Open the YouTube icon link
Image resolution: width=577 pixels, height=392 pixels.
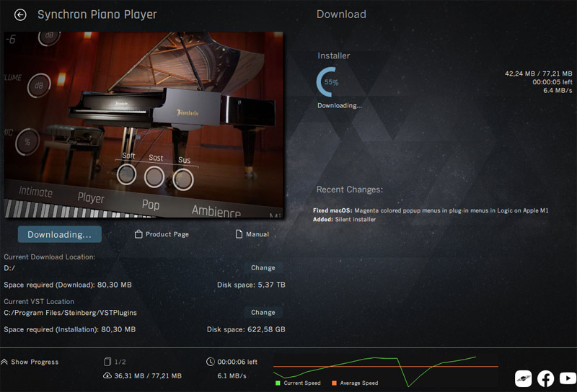coord(568,378)
